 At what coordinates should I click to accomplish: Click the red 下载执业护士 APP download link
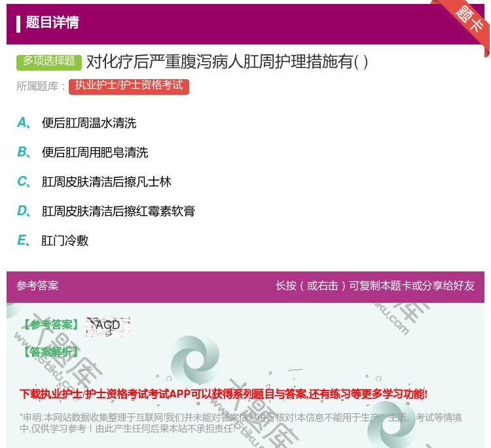(223, 394)
